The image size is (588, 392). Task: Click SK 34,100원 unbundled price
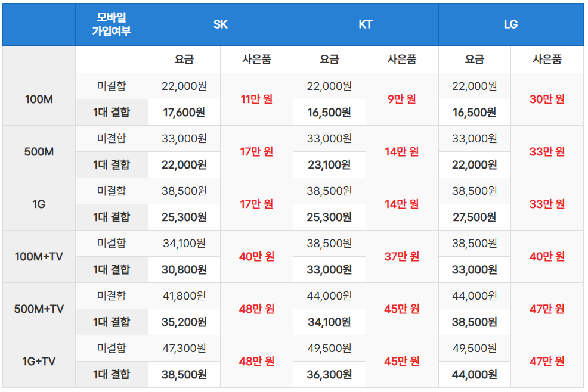(x=184, y=244)
